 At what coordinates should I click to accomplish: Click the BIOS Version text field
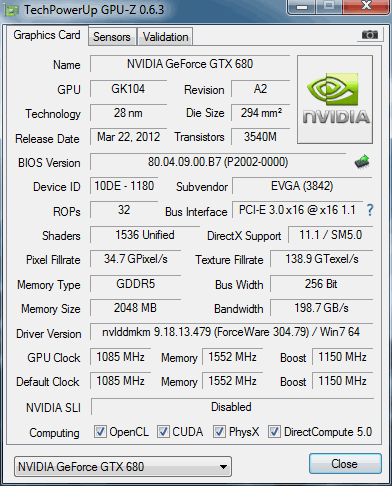pyautogui.click(x=218, y=162)
